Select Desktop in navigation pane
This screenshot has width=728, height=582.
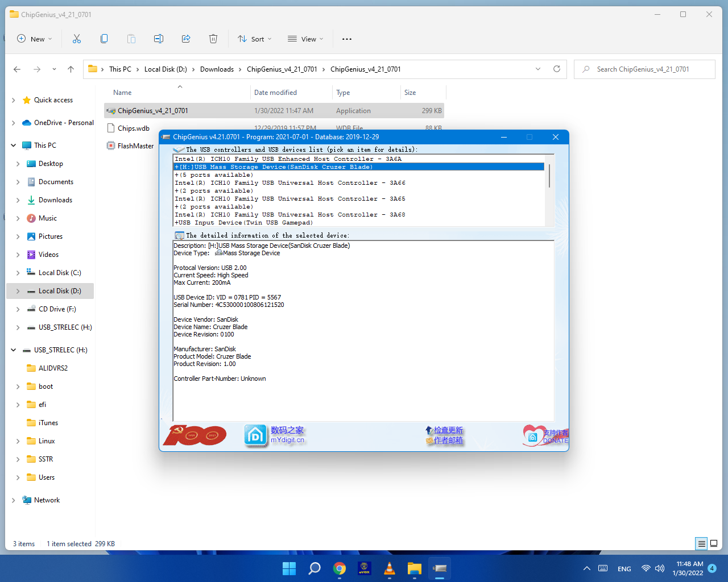pyautogui.click(x=51, y=164)
